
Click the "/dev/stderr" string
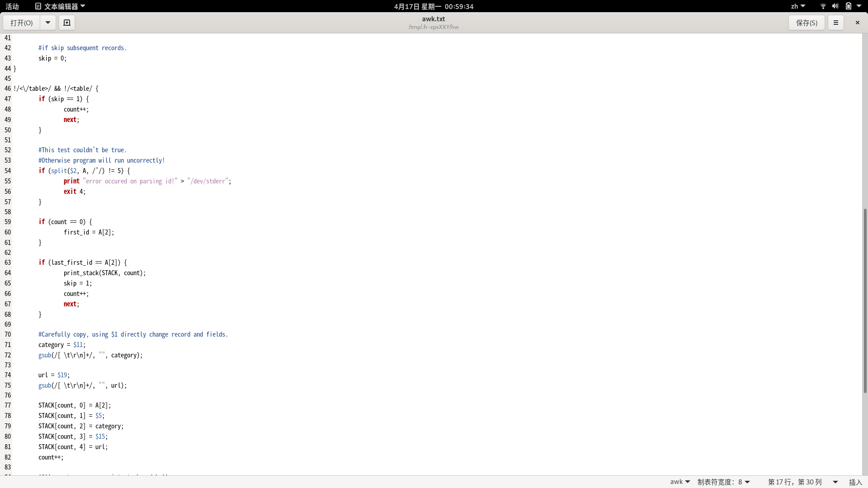(x=208, y=181)
